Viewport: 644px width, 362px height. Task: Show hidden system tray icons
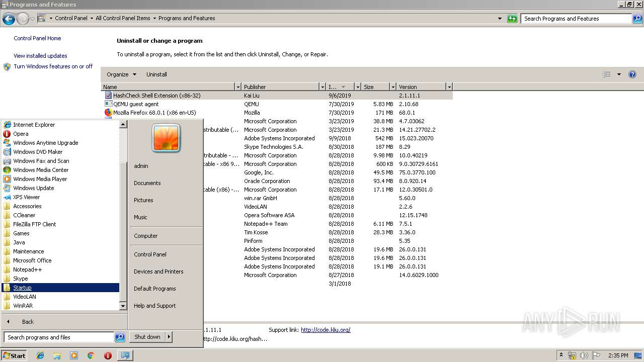click(561, 355)
